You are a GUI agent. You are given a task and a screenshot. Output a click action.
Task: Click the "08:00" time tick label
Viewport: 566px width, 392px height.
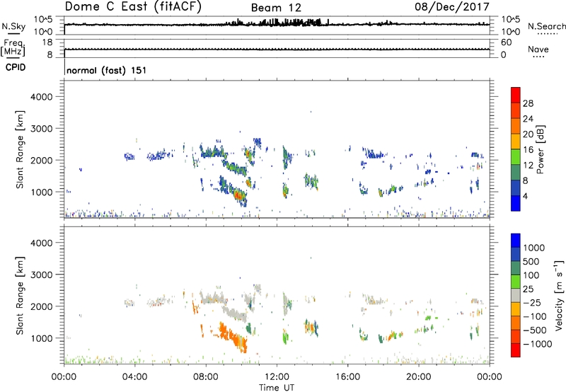206,377
